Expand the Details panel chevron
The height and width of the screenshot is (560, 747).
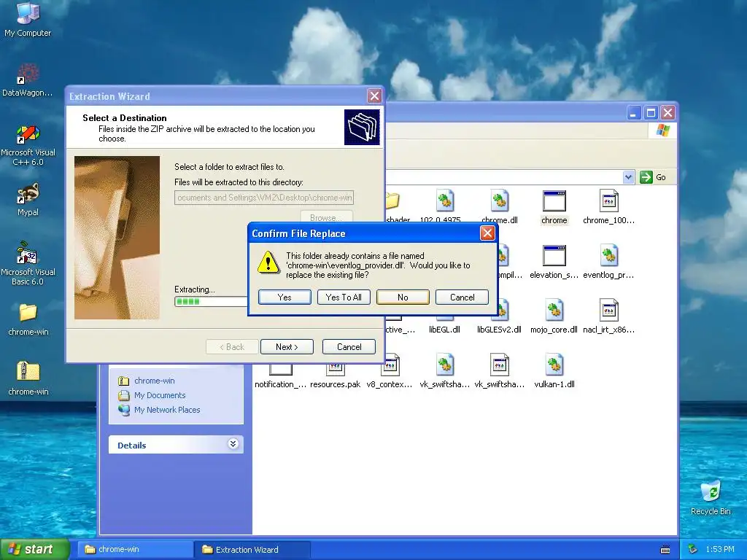point(233,444)
